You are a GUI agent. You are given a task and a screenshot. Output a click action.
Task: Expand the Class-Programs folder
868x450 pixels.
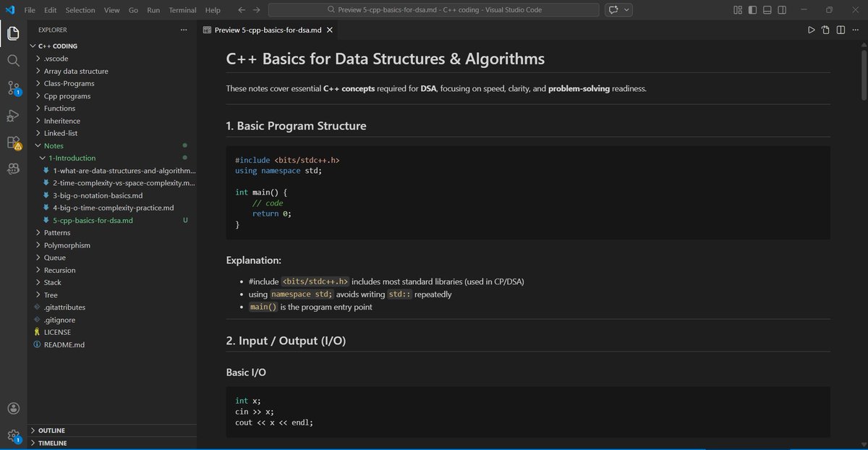coord(112,83)
